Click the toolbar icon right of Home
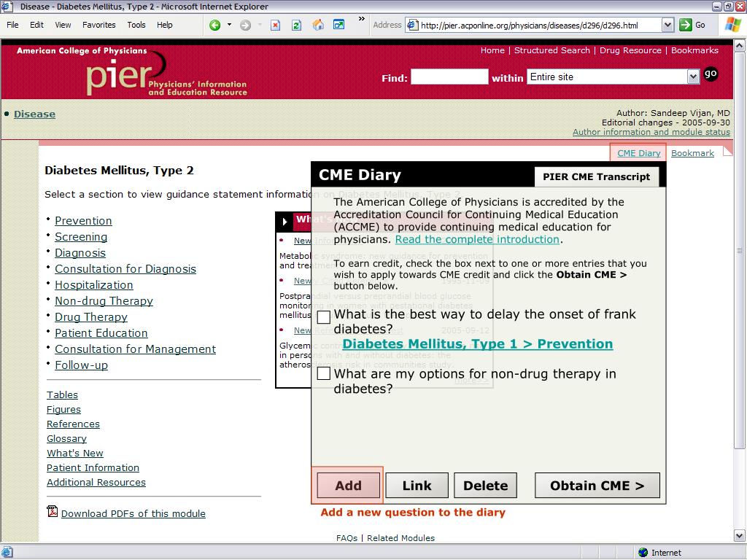747x560 pixels. pos(338,24)
